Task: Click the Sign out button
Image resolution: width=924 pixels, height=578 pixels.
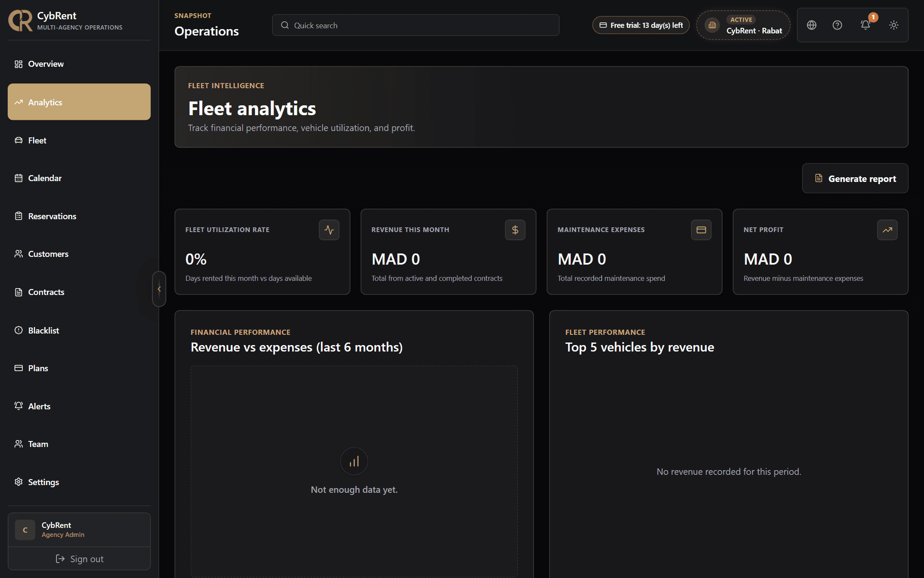Action: [x=79, y=559]
